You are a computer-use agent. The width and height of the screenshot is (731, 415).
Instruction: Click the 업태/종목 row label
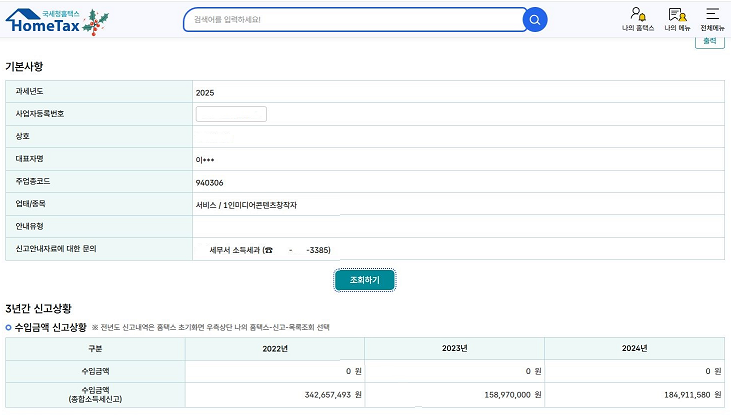click(30, 203)
